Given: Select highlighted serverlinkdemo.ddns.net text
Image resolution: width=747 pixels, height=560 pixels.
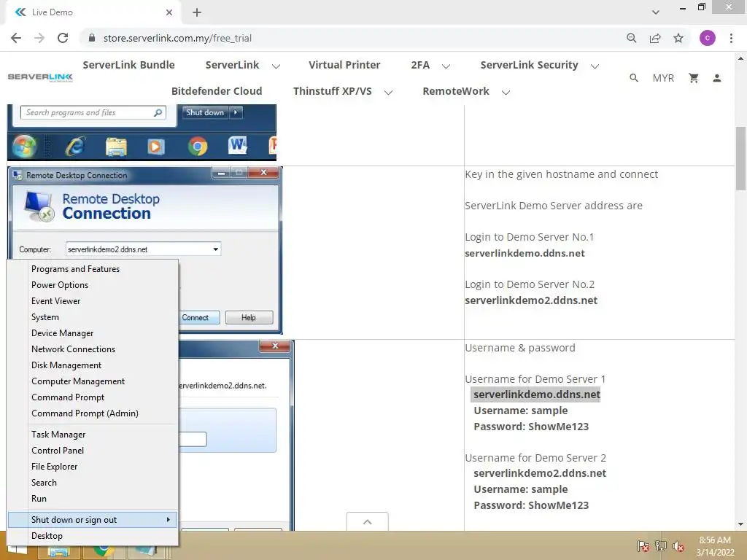Looking at the screenshot, I should tap(536, 394).
